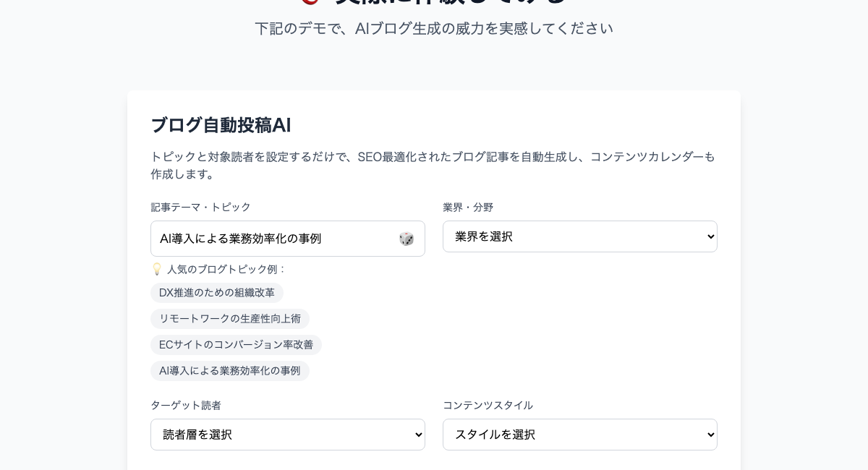Select the DX推進のための組織改革 topic chip
Screen dimensions: 868x470
(x=216, y=293)
